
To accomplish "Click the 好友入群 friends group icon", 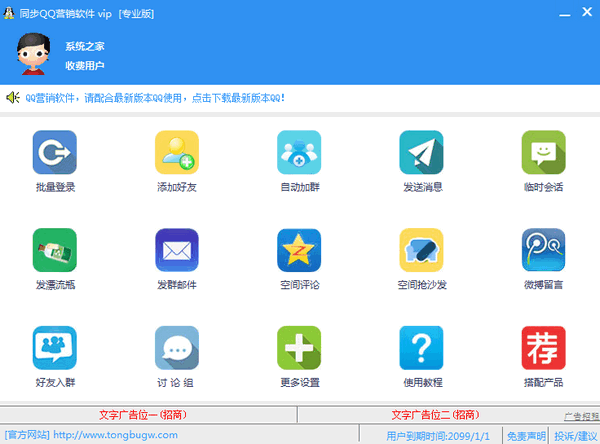I will [55, 348].
